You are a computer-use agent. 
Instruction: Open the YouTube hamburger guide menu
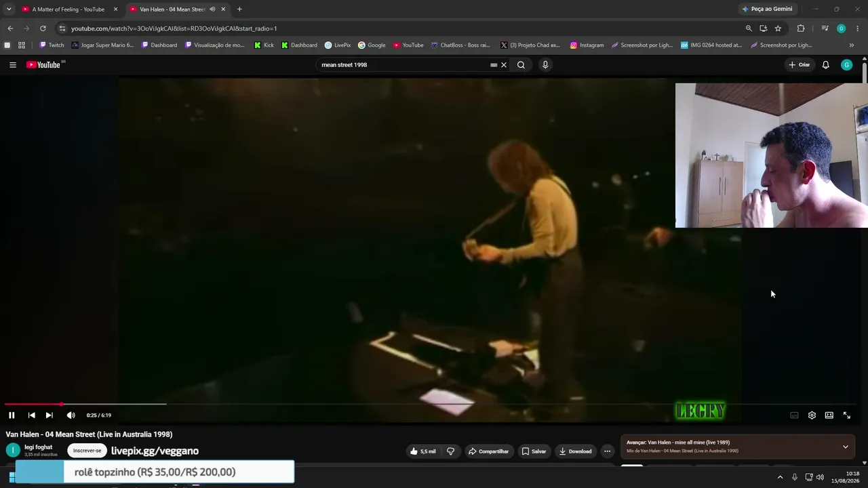point(13,65)
